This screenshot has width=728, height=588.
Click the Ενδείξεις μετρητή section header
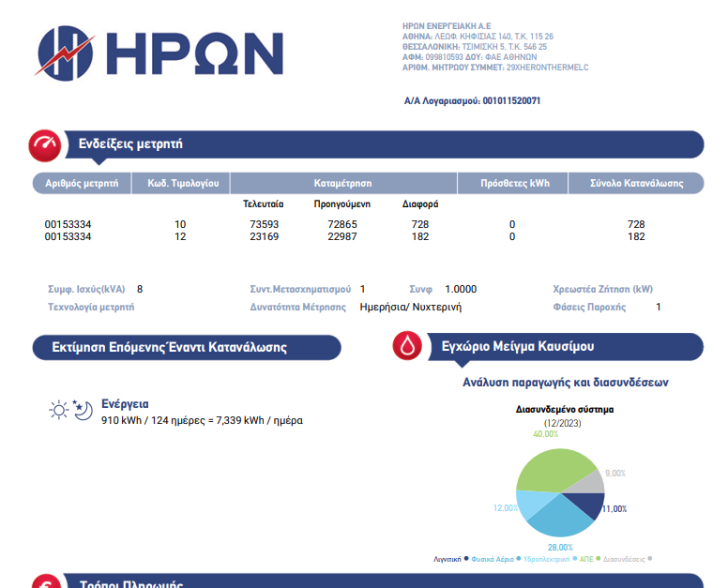click(384, 144)
